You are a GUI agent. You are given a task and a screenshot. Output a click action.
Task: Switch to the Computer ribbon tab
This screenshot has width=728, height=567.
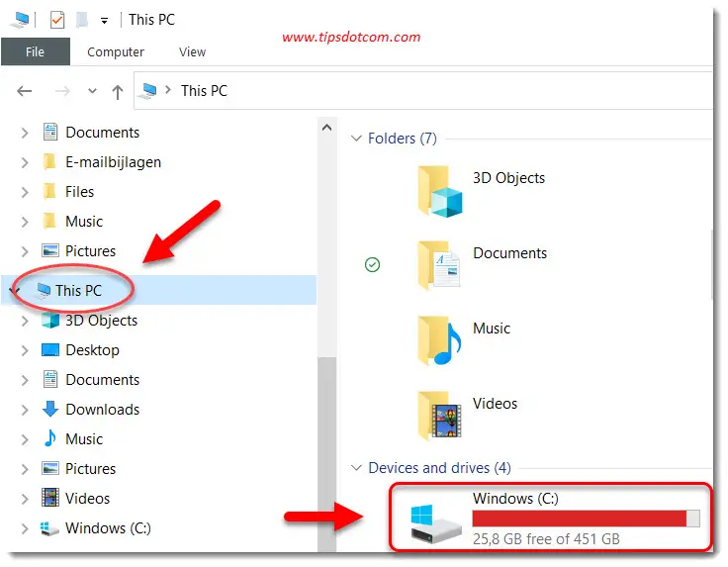(116, 52)
